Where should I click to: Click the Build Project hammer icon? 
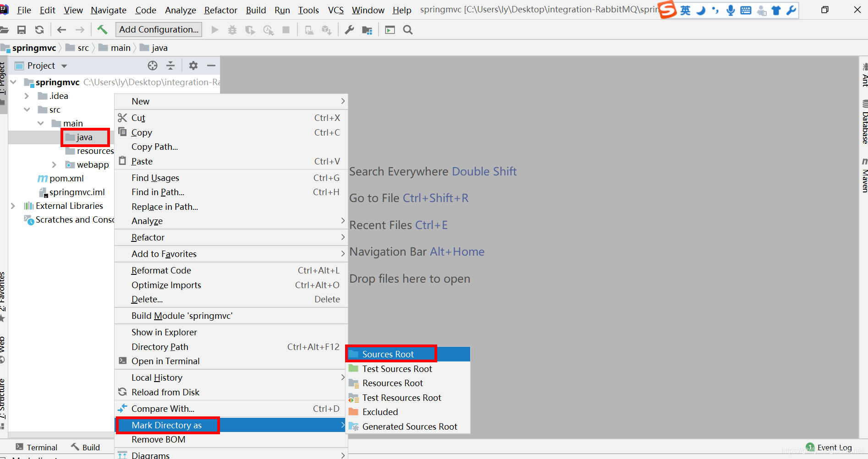coord(102,30)
